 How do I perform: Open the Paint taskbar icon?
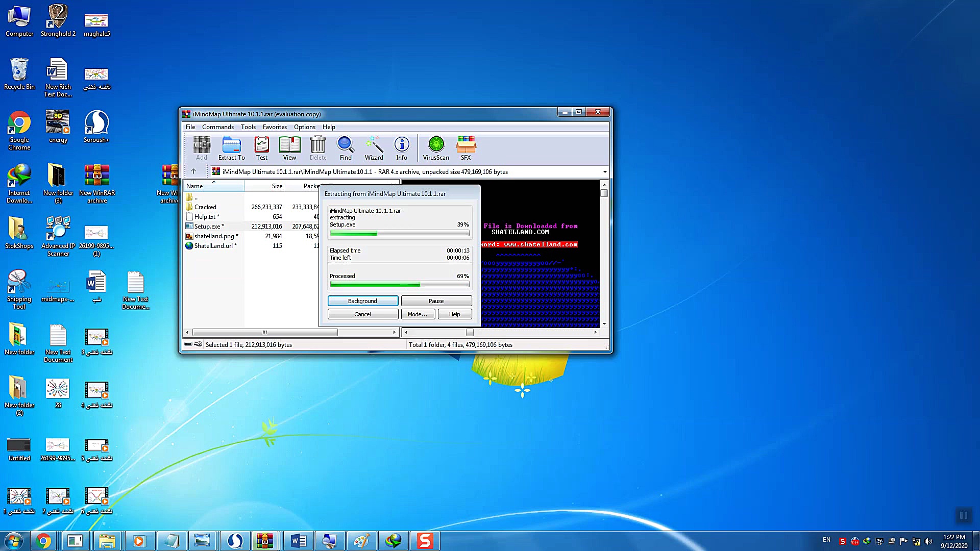pos(361,541)
